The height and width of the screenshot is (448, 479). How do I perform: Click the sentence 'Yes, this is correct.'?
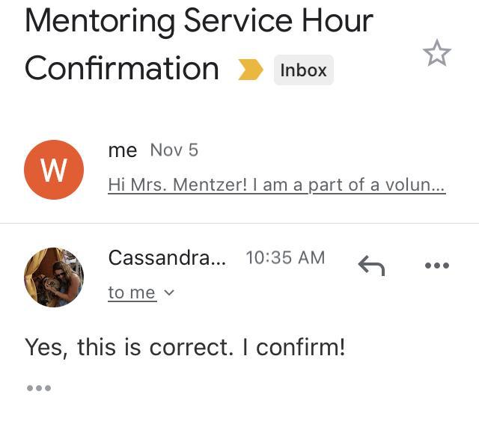126,347
